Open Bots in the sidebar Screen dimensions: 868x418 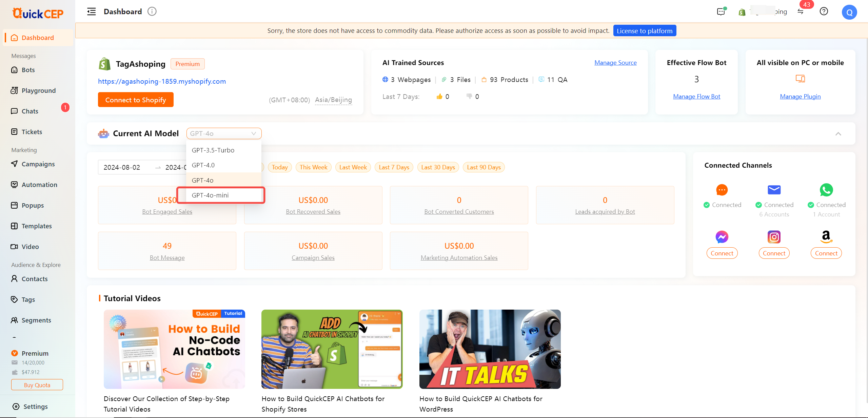click(28, 70)
